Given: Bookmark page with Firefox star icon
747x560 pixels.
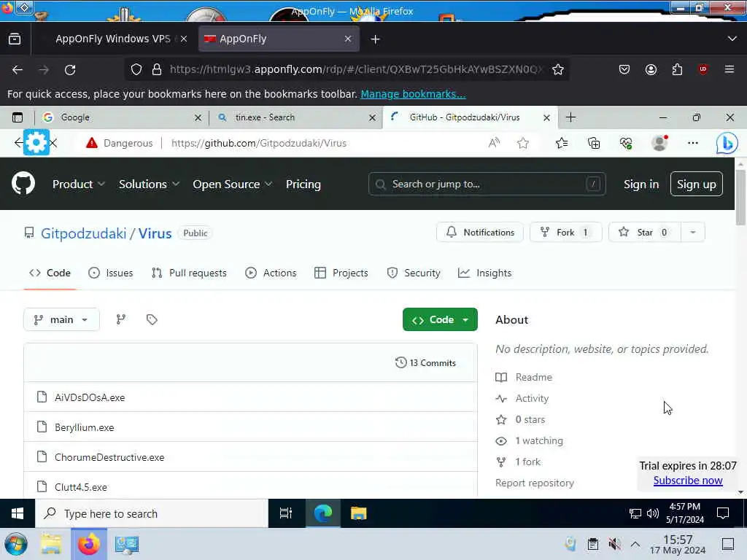Looking at the screenshot, I should click(558, 69).
